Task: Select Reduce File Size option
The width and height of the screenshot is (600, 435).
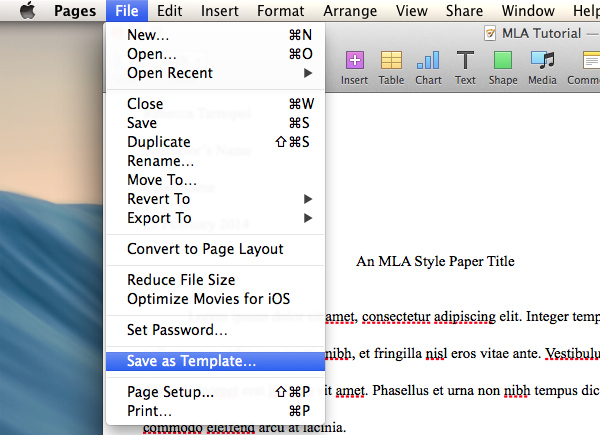Action: (x=181, y=280)
